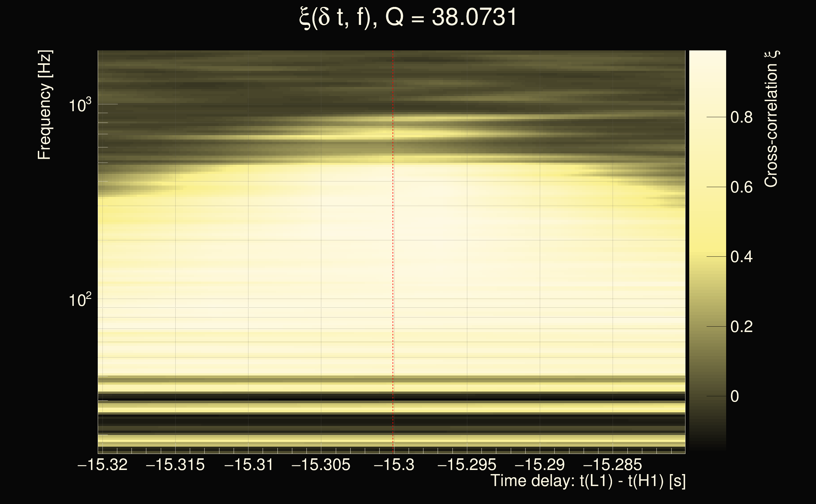Image resolution: width=816 pixels, height=504 pixels.
Task: Click the Time delay t(L1) - t(H1) axis label
Action: (588, 481)
